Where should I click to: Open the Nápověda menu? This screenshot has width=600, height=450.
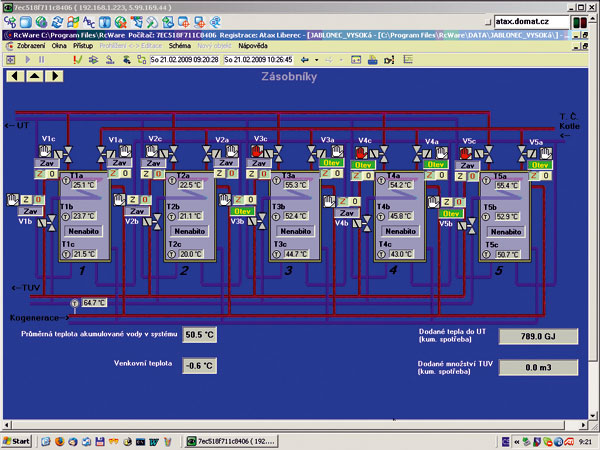point(253,46)
